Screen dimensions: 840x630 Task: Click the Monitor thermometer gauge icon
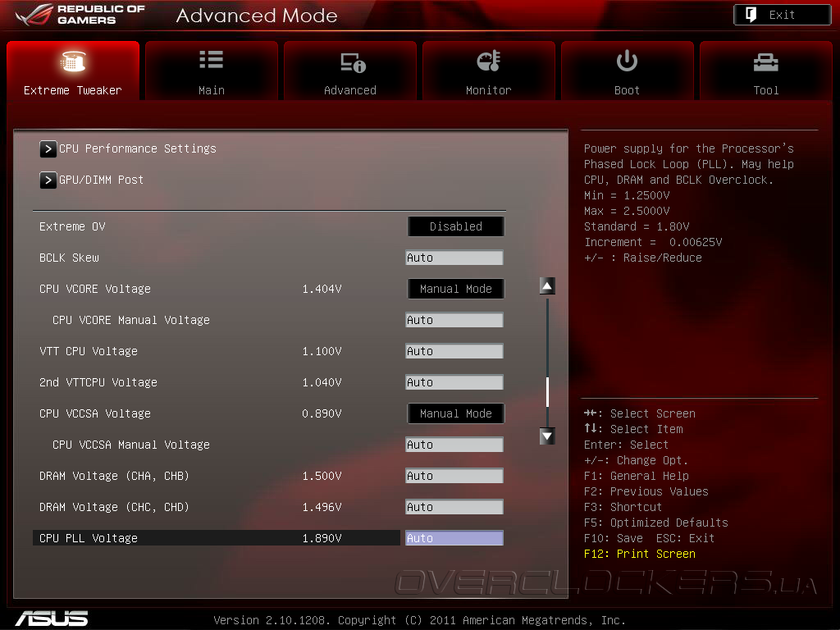click(x=489, y=61)
